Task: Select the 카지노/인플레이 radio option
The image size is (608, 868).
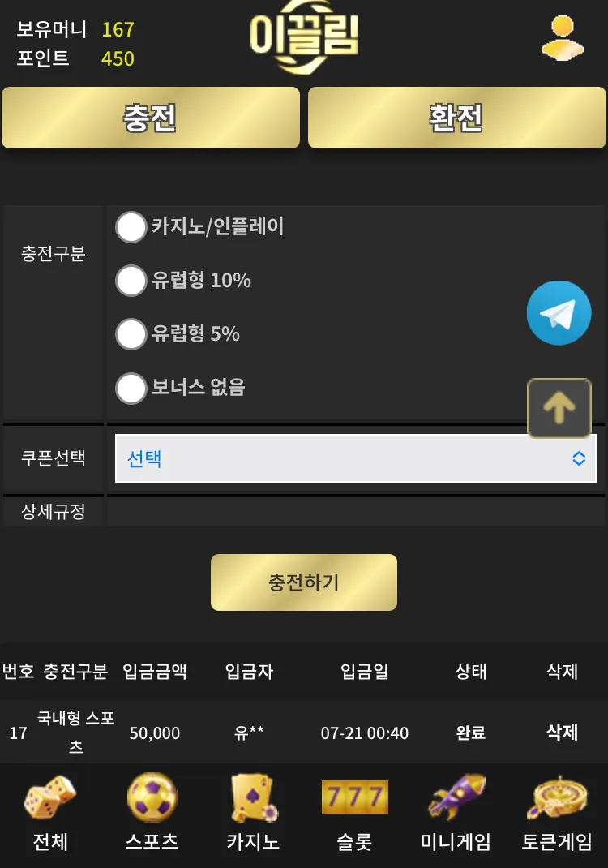Action: [131, 227]
